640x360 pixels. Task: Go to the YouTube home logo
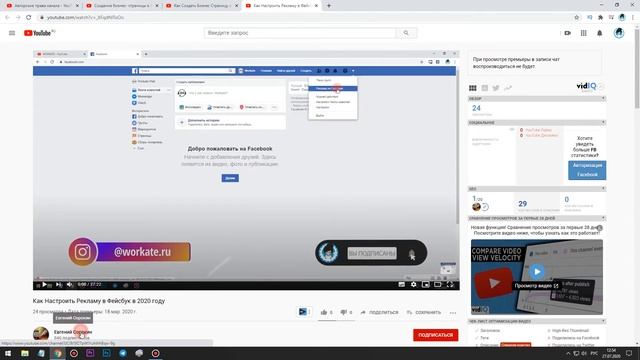[x=39, y=33]
